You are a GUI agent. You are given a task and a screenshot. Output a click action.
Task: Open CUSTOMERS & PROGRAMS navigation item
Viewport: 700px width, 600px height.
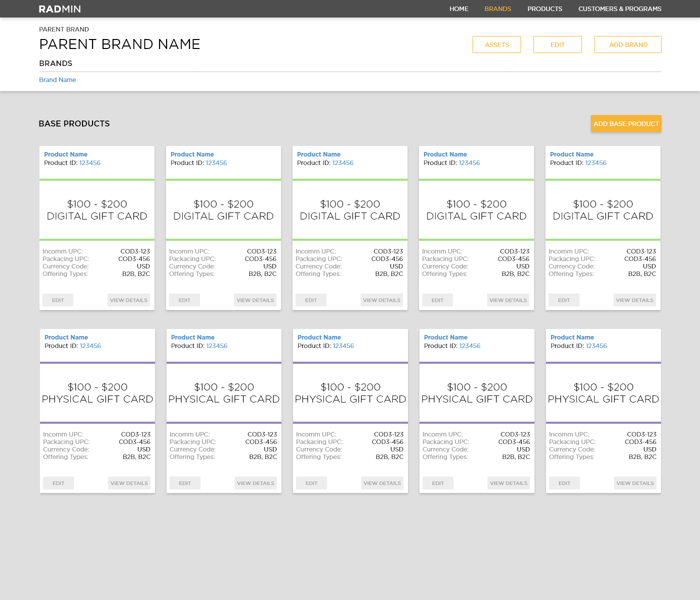pyautogui.click(x=619, y=8)
